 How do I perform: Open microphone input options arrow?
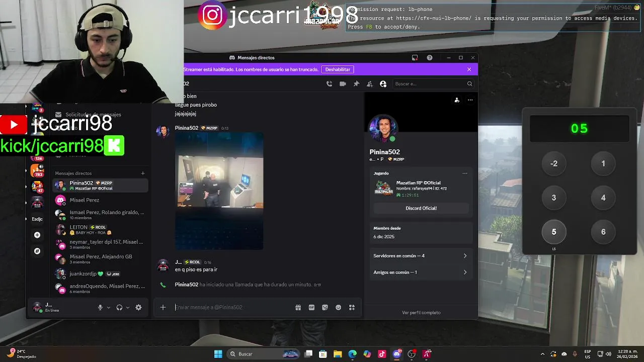[108, 308]
